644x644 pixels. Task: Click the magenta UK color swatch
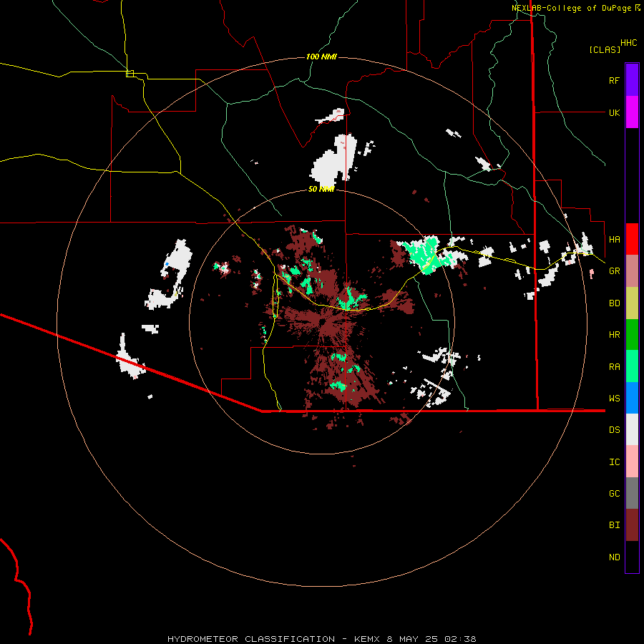632,112
